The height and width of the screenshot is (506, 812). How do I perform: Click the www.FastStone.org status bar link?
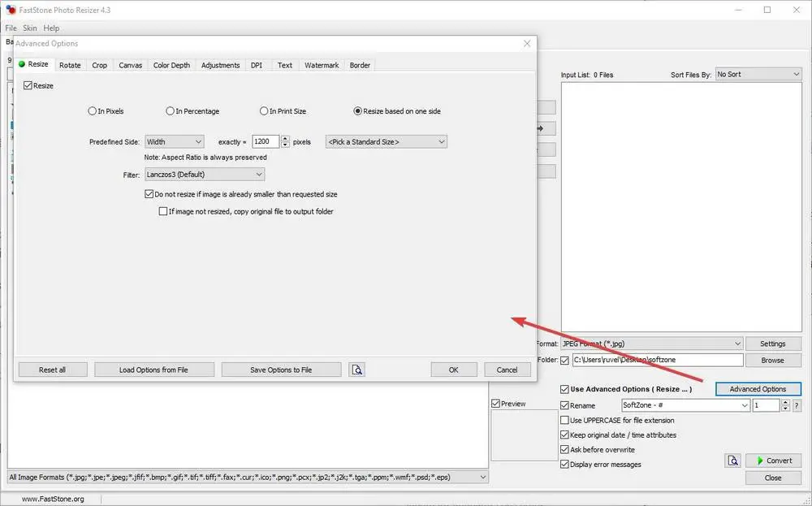pyautogui.click(x=53, y=500)
